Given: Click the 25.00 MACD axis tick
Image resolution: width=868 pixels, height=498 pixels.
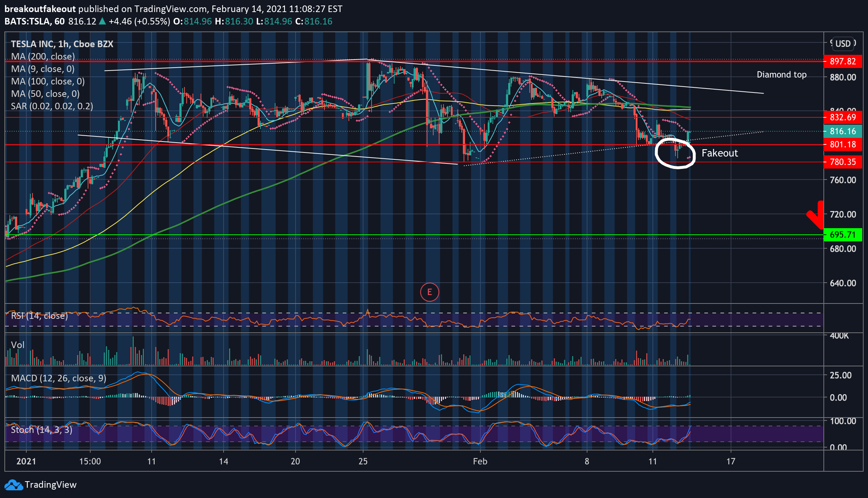Looking at the screenshot, I should [x=841, y=375].
